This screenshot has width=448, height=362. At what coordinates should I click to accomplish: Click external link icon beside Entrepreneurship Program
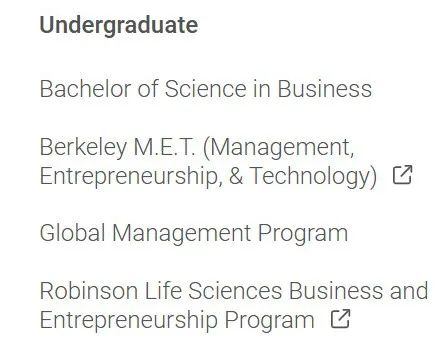click(340, 319)
